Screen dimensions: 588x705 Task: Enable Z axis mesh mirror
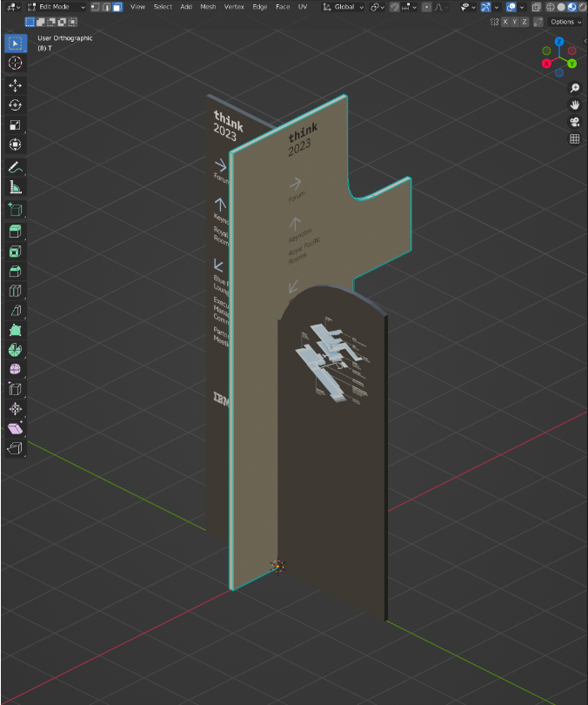(525, 22)
